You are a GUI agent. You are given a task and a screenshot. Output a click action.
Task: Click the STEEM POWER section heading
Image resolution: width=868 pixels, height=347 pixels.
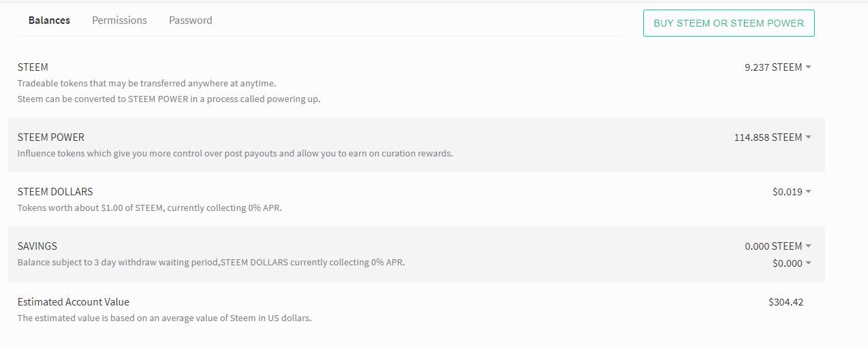pos(51,137)
